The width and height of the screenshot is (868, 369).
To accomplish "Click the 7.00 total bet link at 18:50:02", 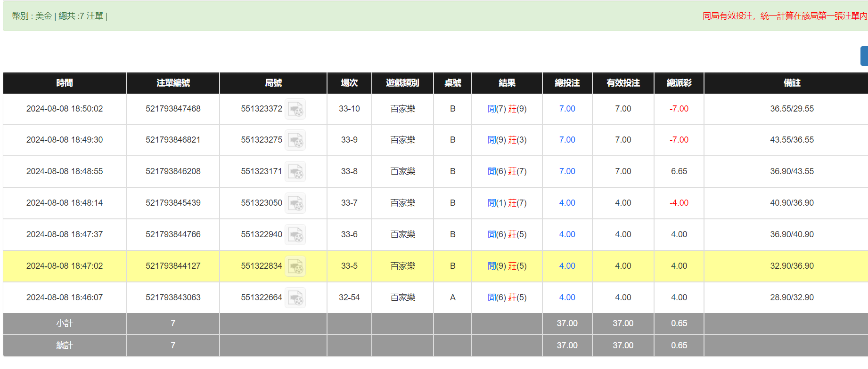I will click(567, 109).
